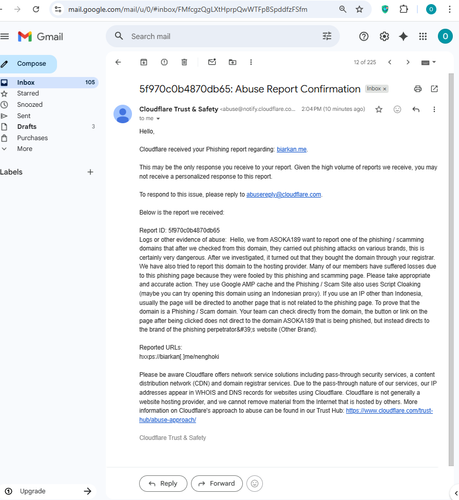Open input tools dropdown in toolbar

pyautogui.click(x=428, y=62)
